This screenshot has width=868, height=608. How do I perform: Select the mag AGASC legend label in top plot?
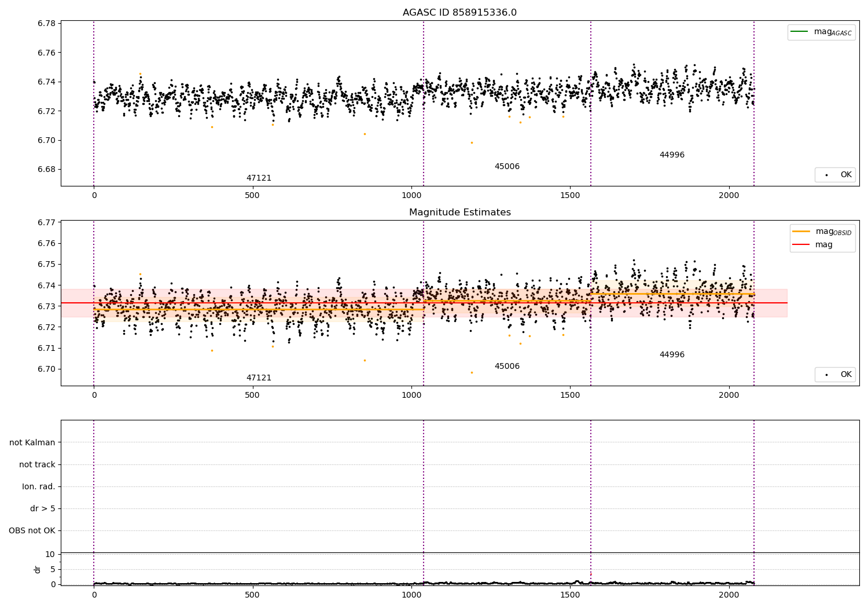(x=833, y=32)
